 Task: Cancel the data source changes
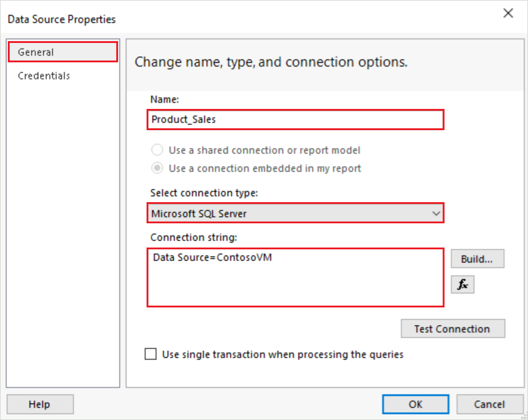pyautogui.click(x=490, y=404)
